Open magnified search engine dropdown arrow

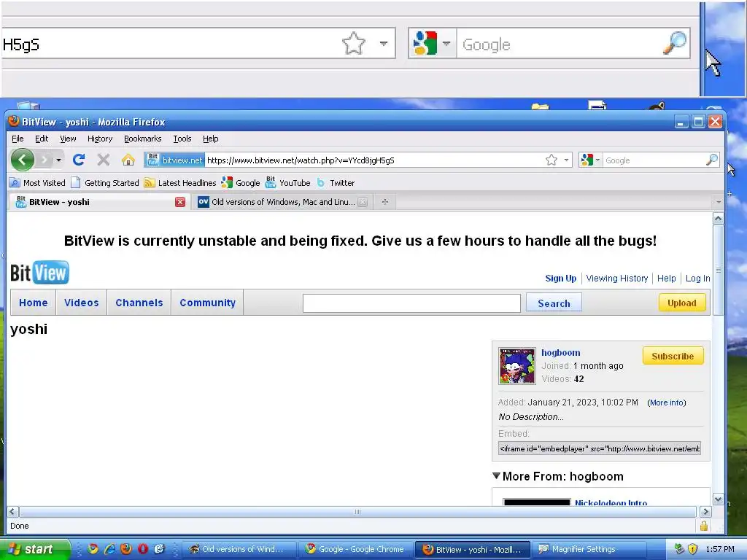pos(446,43)
